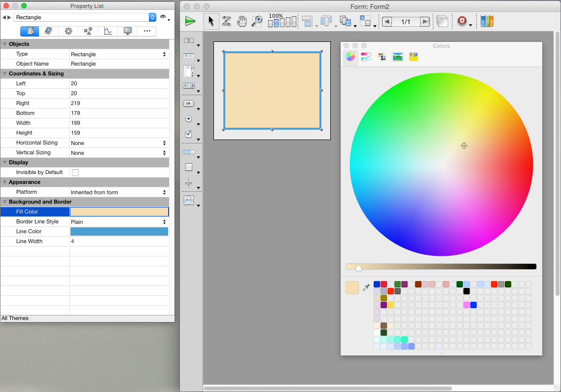Use the eyedropper color picker
The height and width of the screenshot is (392, 561).
click(x=366, y=287)
